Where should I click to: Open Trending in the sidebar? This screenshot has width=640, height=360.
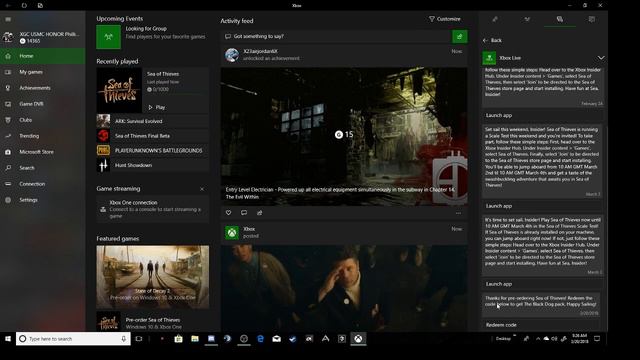[42, 136]
